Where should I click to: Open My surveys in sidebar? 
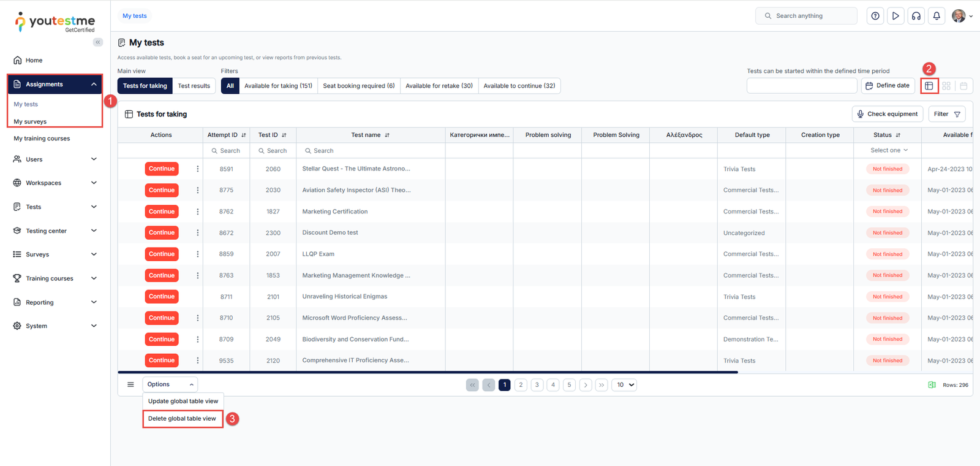tap(30, 121)
